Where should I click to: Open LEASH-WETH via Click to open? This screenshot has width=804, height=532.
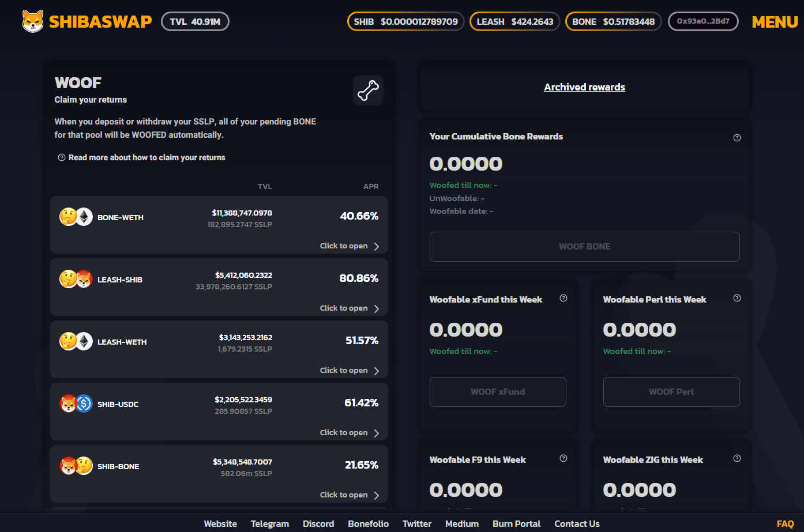[x=344, y=371]
